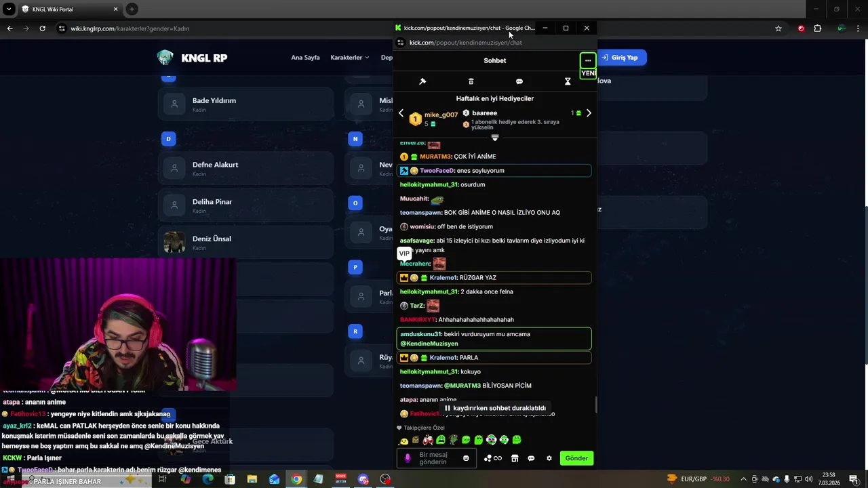Insert the clinking wine glasses emote

tap(428, 441)
